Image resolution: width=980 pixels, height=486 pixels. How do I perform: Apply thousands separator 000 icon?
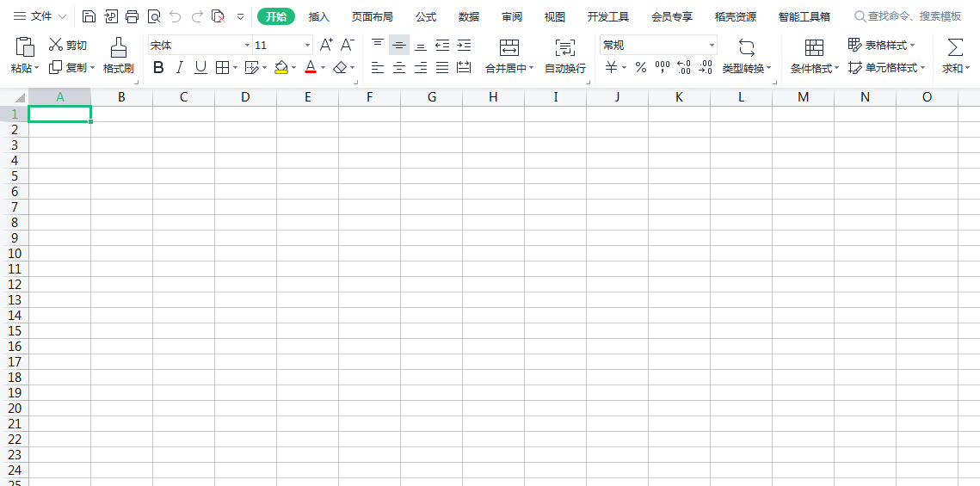click(x=662, y=67)
